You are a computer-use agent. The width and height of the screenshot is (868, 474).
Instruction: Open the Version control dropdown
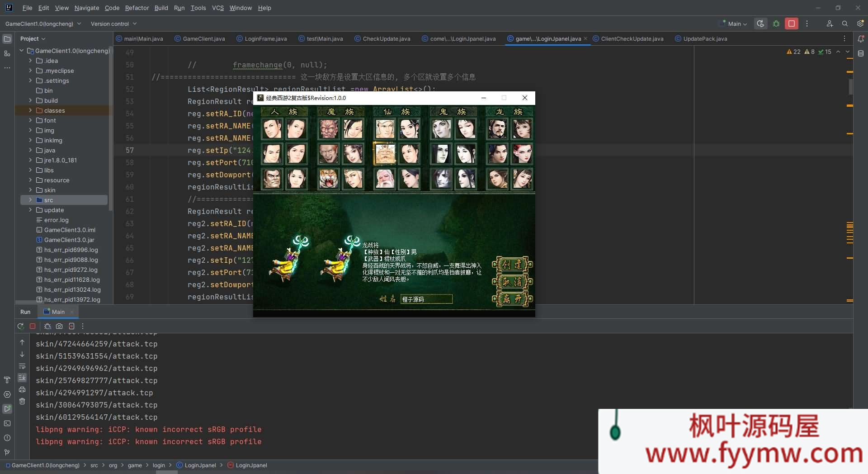coord(113,24)
